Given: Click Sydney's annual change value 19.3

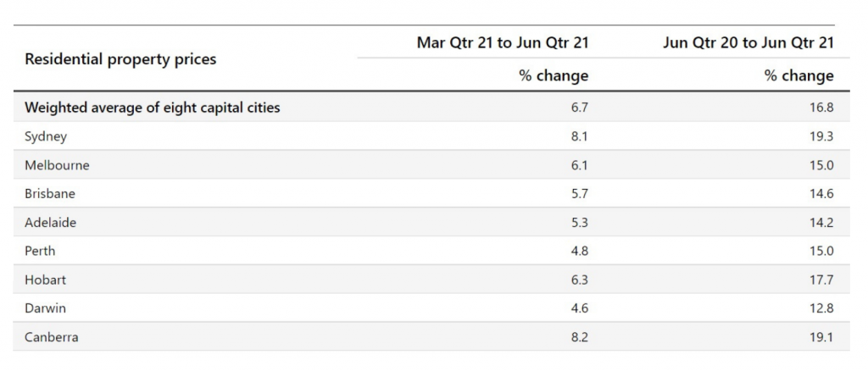Looking at the screenshot, I should 821,136.
